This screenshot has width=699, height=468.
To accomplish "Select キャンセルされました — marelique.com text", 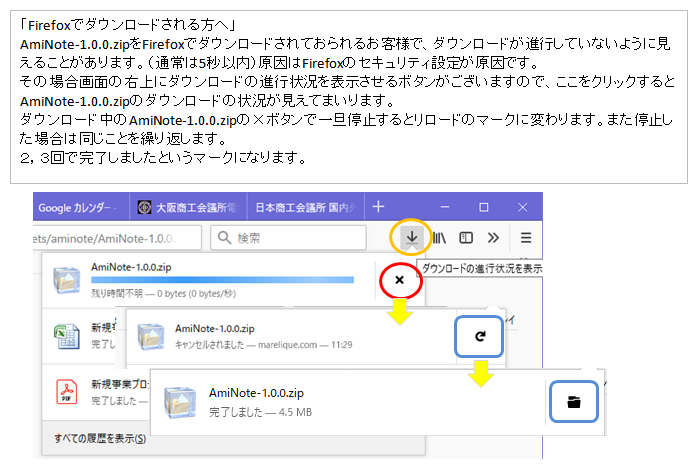I will click(263, 345).
